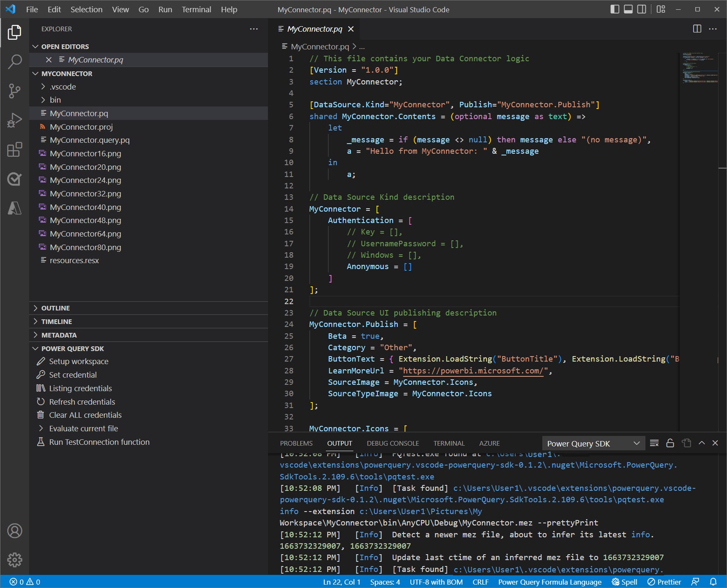The image size is (727, 588).
Task: Expand the OUTLINE section
Action: click(x=55, y=308)
